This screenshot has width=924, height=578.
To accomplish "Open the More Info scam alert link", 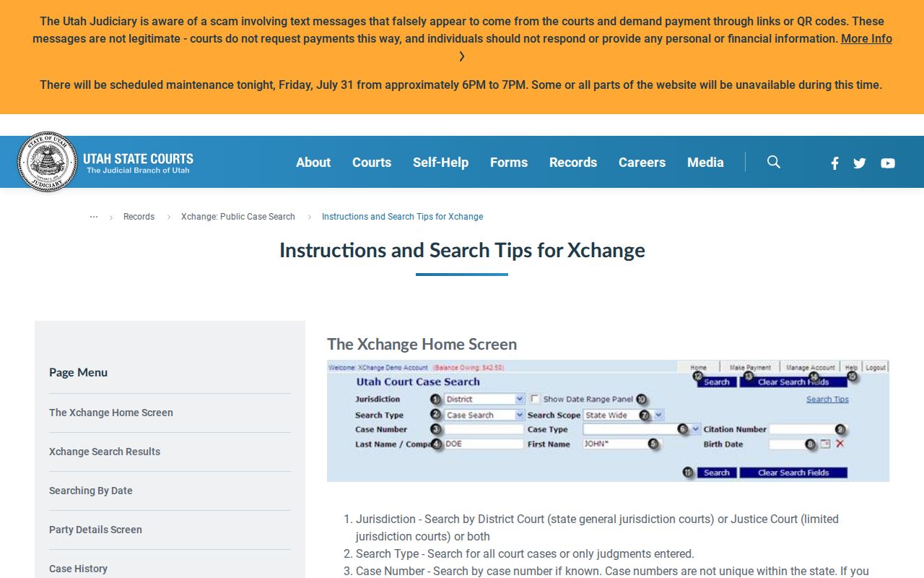I will point(866,39).
